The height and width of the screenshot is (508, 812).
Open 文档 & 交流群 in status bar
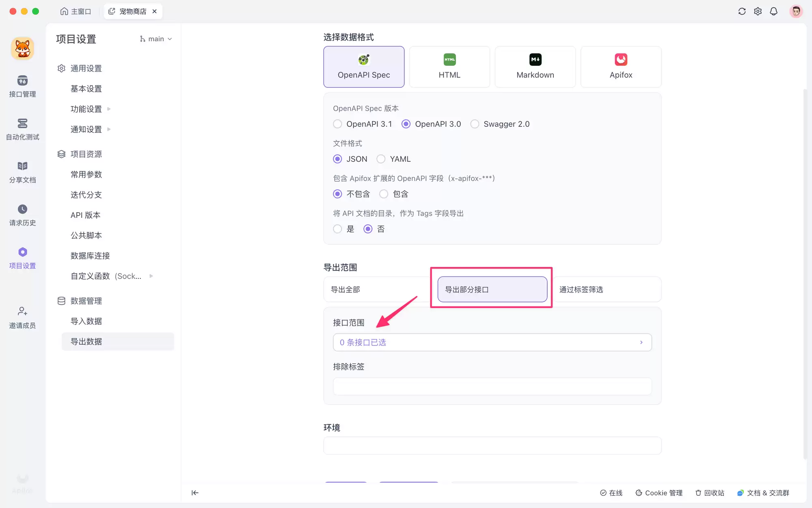[x=763, y=493]
